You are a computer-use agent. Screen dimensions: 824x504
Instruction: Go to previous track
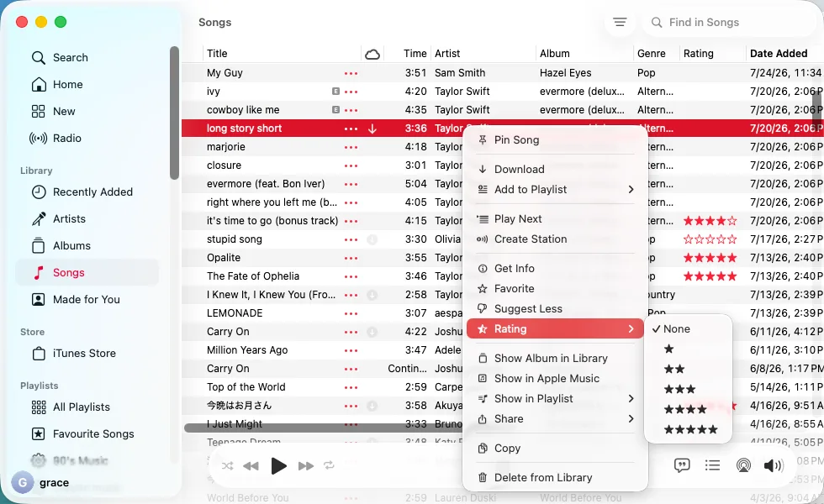251,465
